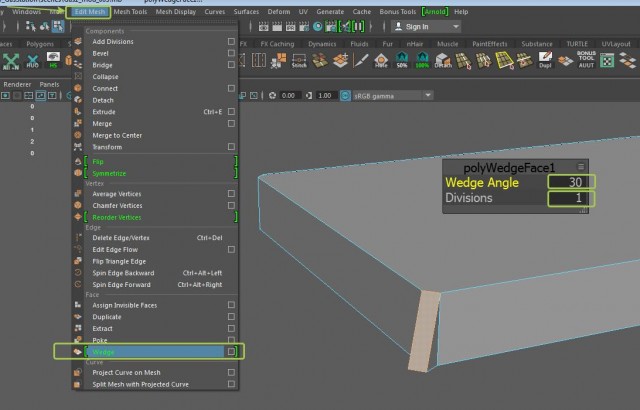Open the Sign In dropdown

pos(426,27)
